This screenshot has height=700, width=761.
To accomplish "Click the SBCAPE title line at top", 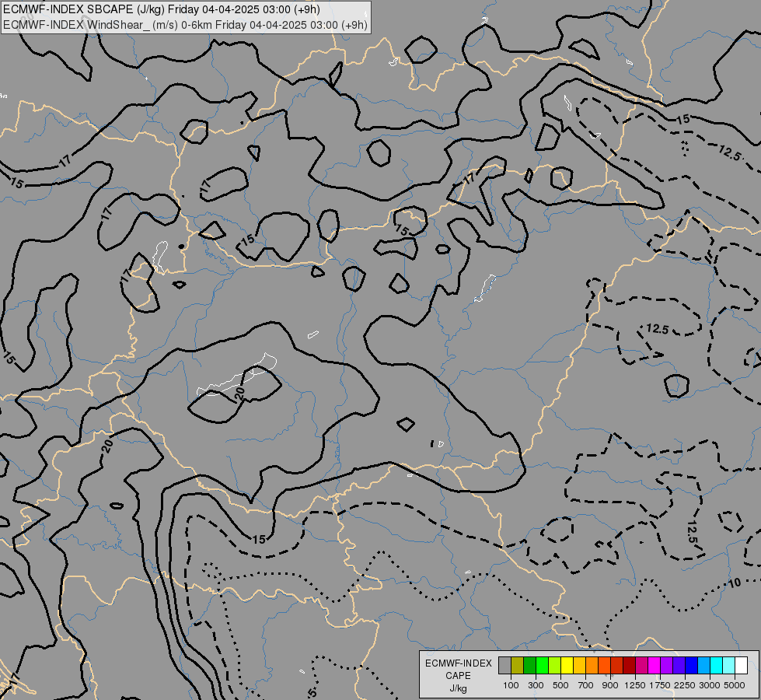I will (x=160, y=9).
